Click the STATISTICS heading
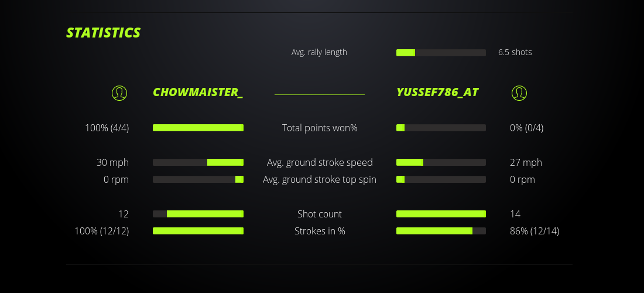The width and height of the screenshot is (644, 293). point(104,33)
